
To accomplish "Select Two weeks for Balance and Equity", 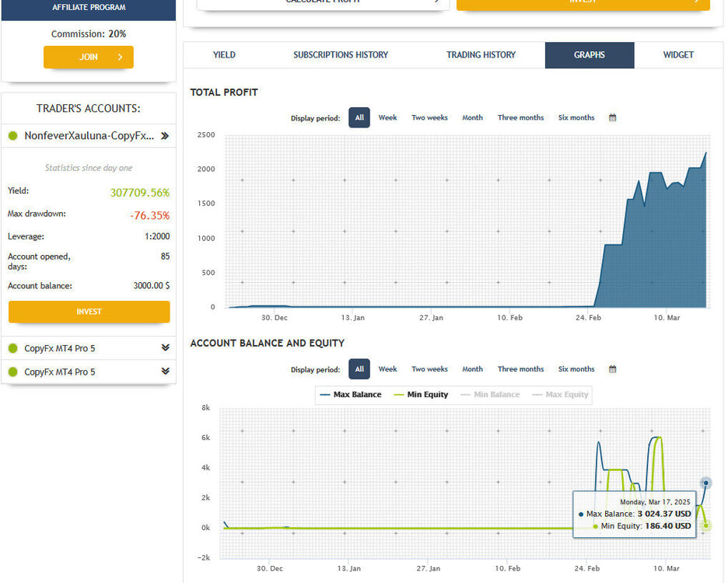I will [x=429, y=369].
